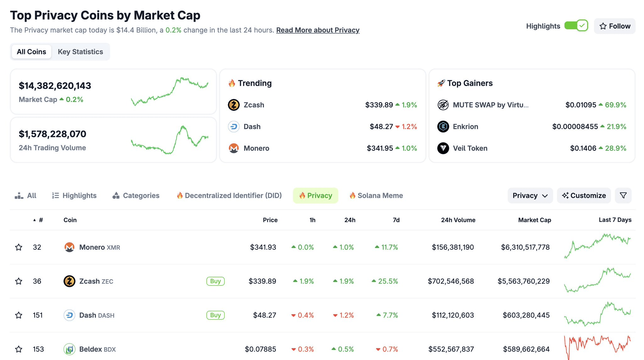Click the Beldex BDX logo in table

[x=69, y=349]
